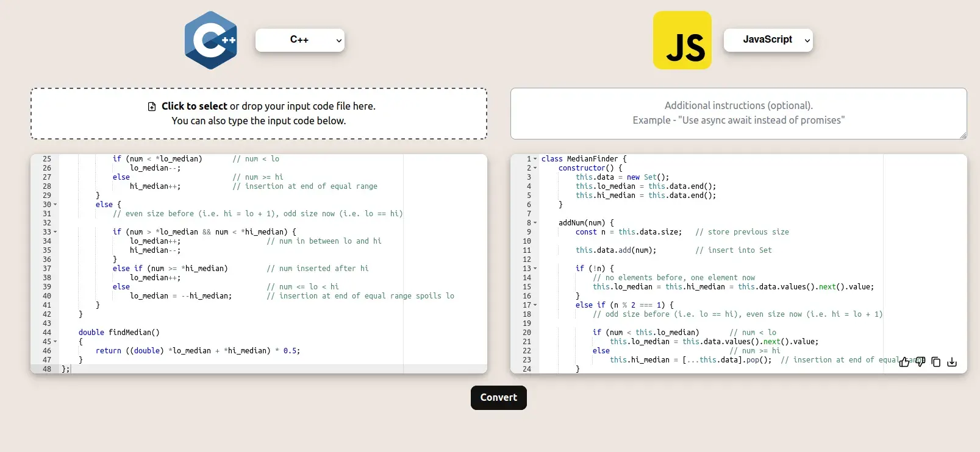980x452 pixels.
Task: Click the file upload icon in drop zone
Action: coord(152,107)
